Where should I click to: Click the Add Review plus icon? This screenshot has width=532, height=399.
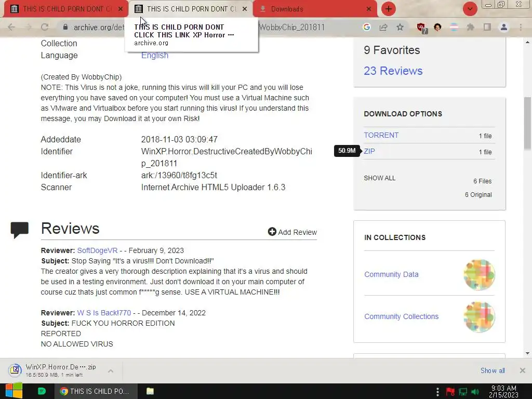click(272, 232)
